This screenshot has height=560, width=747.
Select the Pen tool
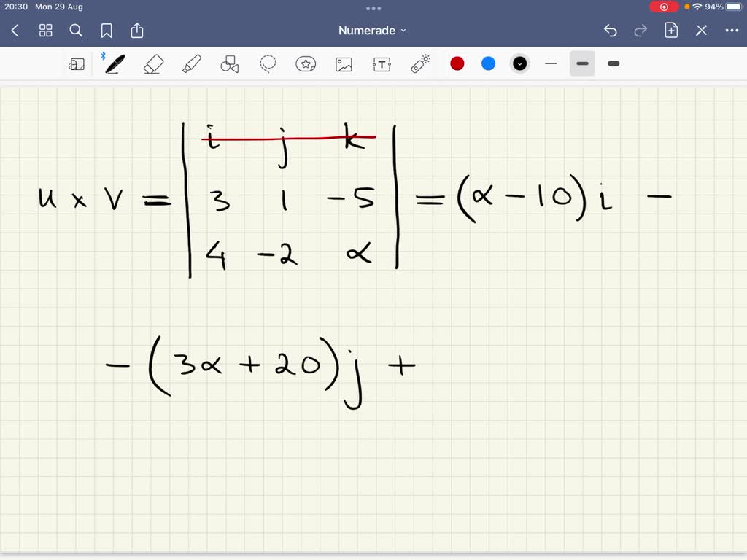(x=113, y=63)
